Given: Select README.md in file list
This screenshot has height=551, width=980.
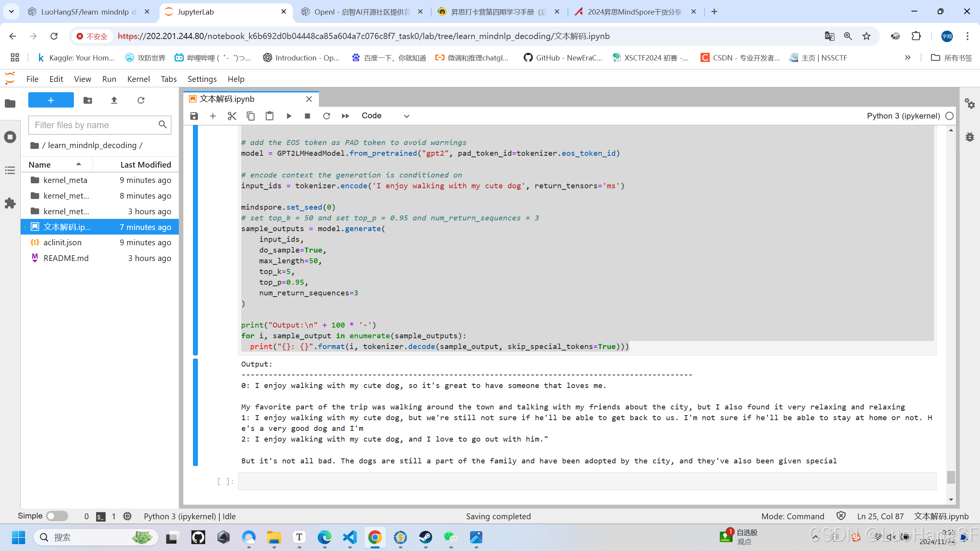Looking at the screenshot, I should (x=100, y=258).
